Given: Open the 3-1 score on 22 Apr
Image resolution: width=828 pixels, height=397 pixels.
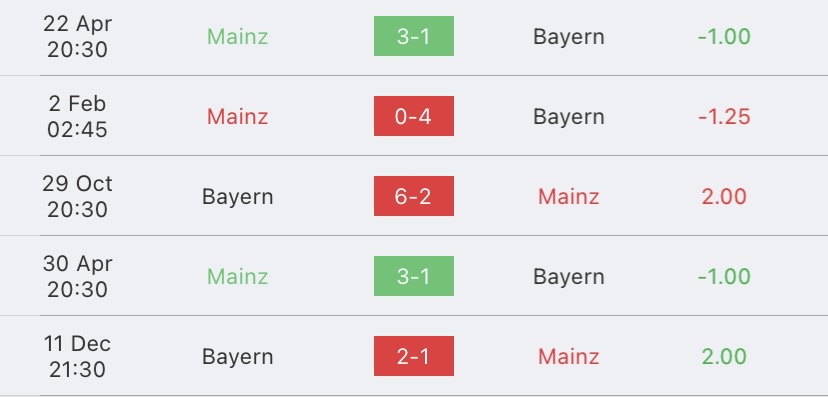Looking at the screenshot, I should click(x=413, y=36).
